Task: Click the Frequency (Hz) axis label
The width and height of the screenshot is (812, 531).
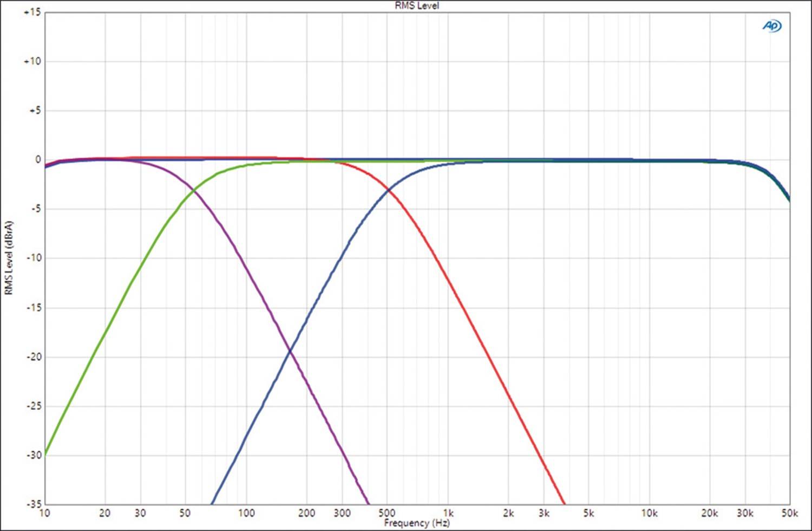Action: [417, 523]
